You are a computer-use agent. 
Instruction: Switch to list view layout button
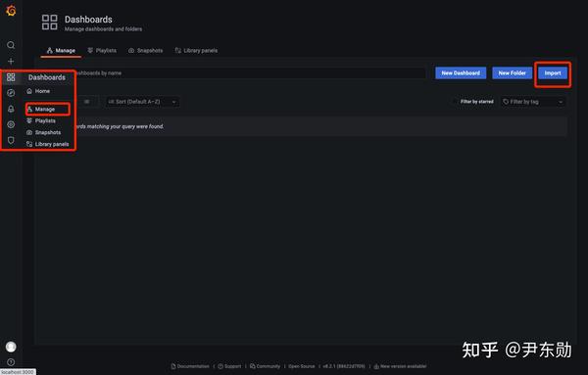(87, 102)
